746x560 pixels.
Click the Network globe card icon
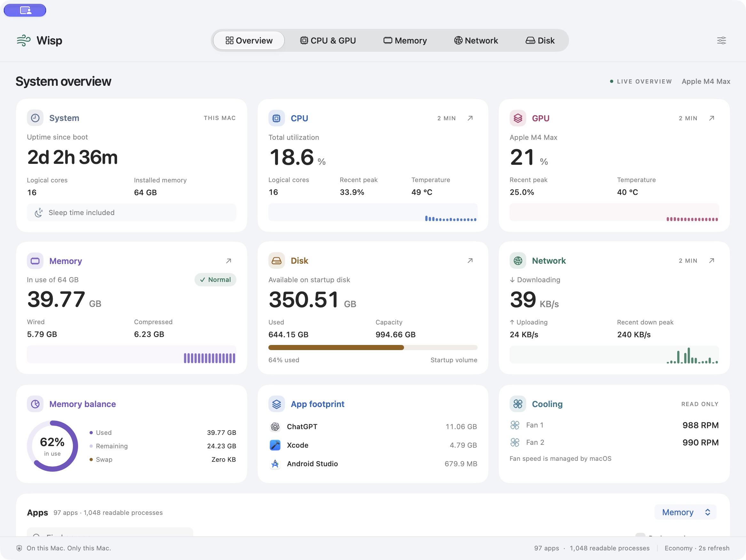click(x=518, y=260)
